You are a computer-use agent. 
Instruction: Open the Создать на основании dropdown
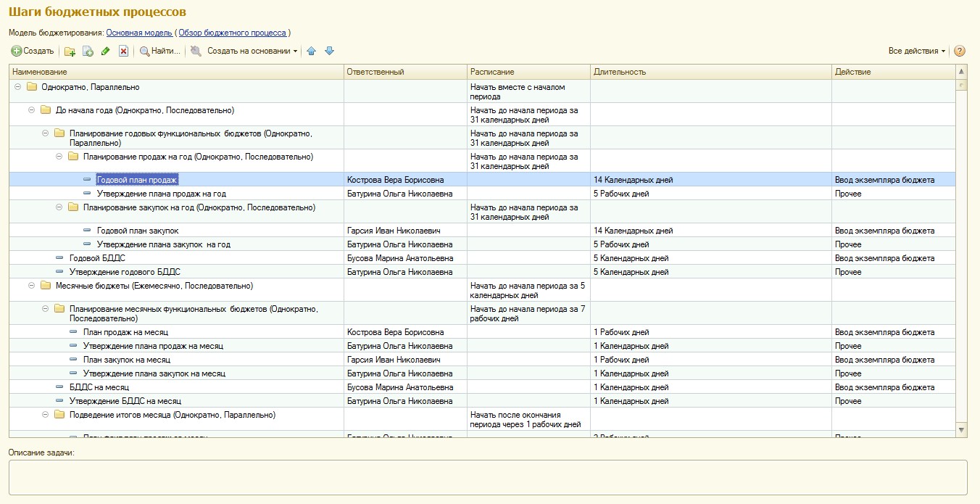point(252,51)
